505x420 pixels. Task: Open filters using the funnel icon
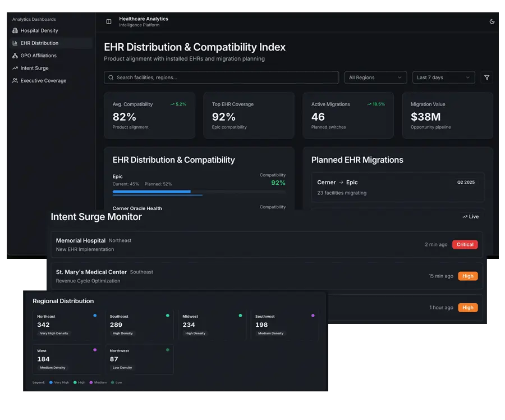pyautogui.click(x=486, y=77)
